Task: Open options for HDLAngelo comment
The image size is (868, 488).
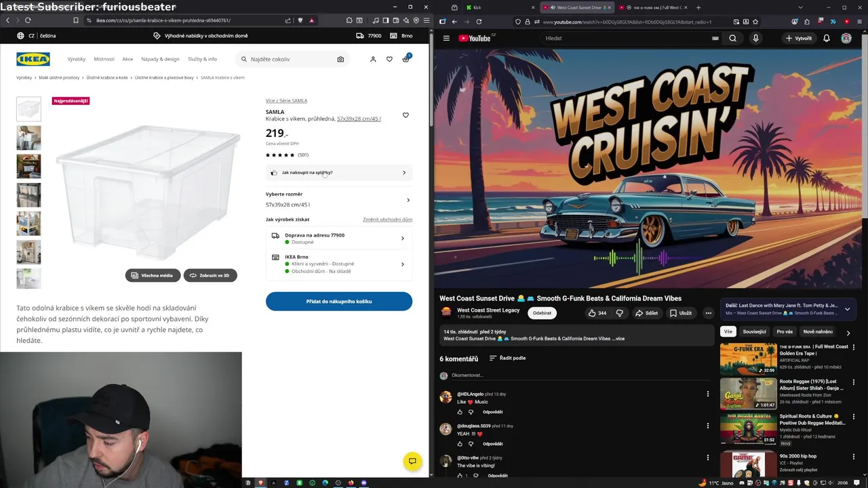Action: tap(708, 394)
